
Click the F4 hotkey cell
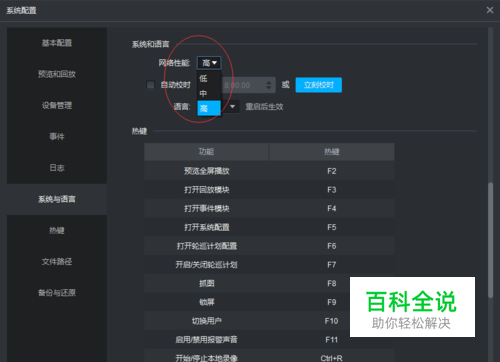332,208
